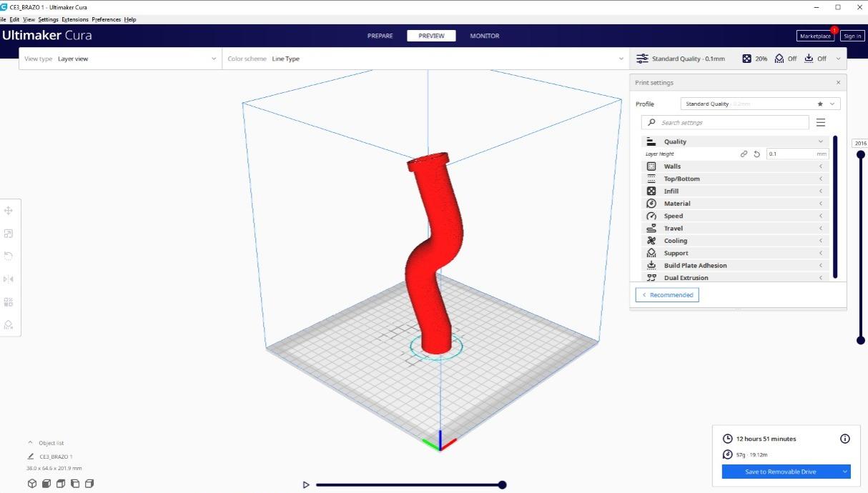The width and height of the screenshot is (868, 493).
Task: Expand the Infill settings section
Action: (736, 191)
